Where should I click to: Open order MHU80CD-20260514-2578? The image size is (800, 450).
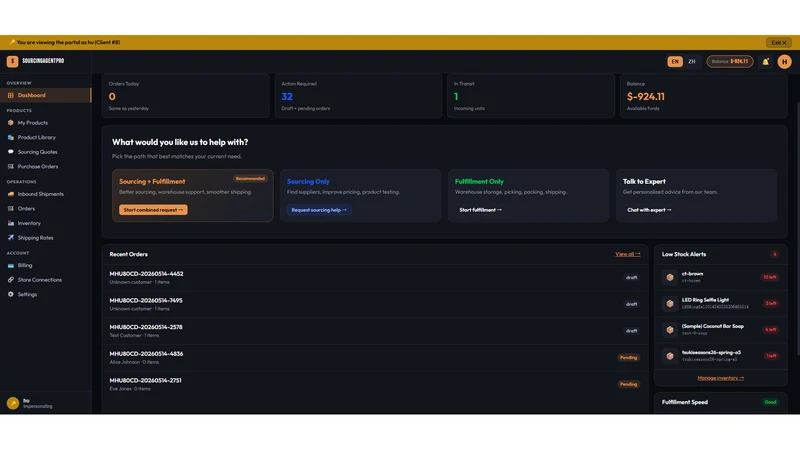pos(374,331)
